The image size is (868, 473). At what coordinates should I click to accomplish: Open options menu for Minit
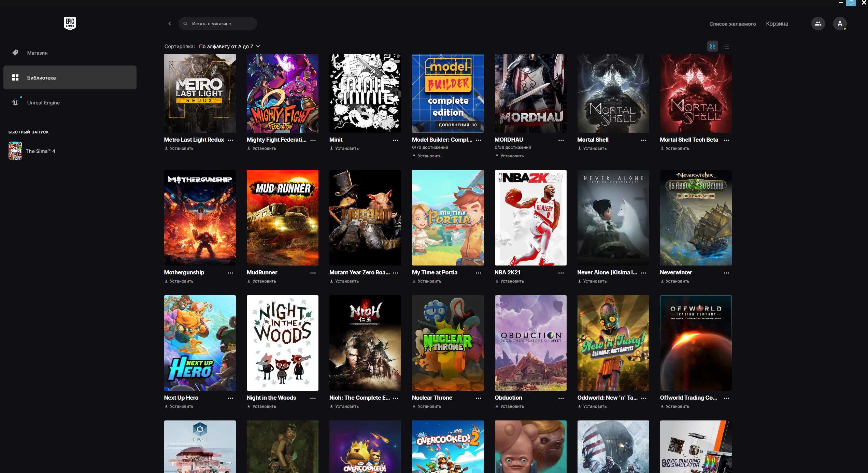[x=396, y=140]
